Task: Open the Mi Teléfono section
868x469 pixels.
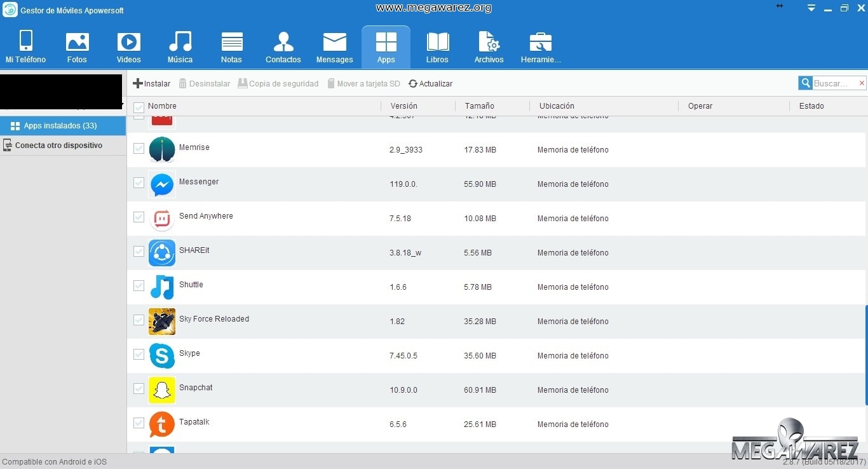Action: [x=25, y=48]
